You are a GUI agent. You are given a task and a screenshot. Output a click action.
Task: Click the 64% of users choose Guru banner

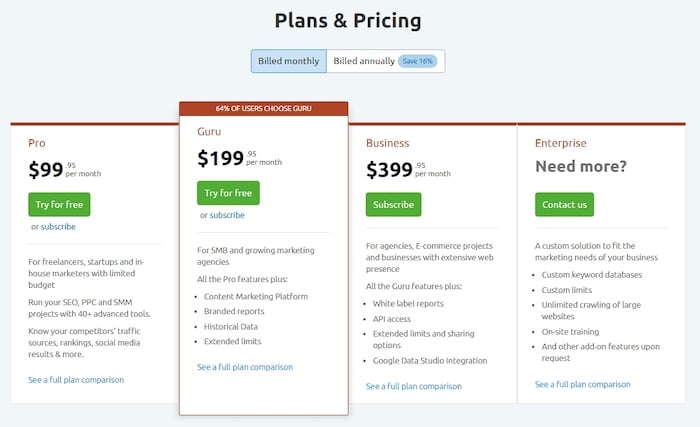click(x=263, y=108)
